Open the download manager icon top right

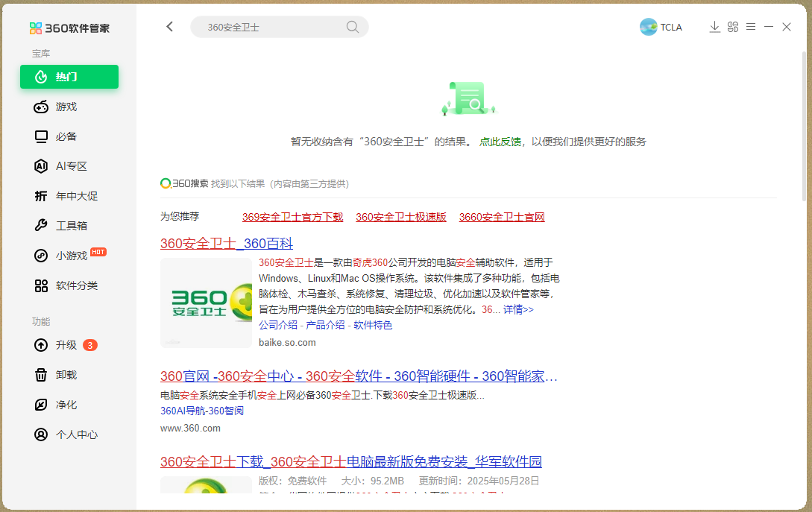click(714, 26)
